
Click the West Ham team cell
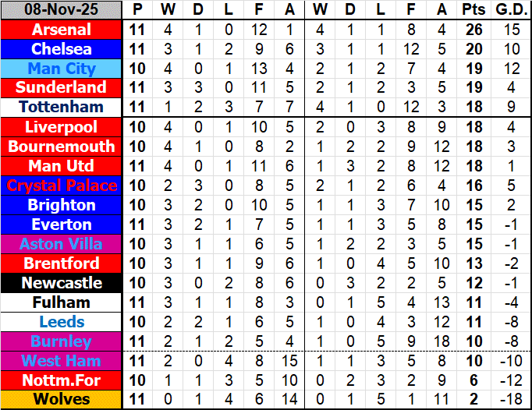click(x=62, y=361)
